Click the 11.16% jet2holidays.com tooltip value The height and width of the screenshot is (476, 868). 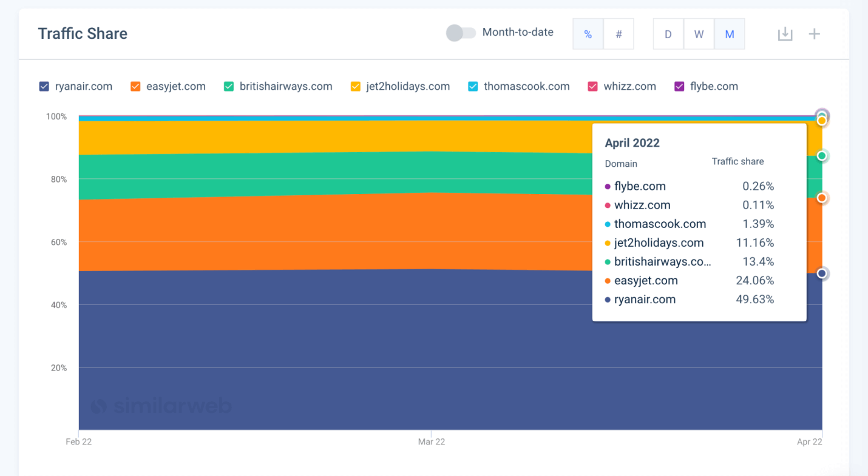tap(756, 243)
